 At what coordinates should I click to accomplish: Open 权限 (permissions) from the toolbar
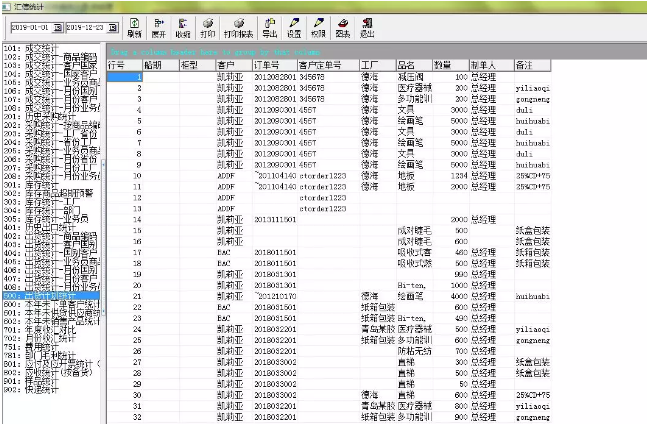(x=318, y=28)
